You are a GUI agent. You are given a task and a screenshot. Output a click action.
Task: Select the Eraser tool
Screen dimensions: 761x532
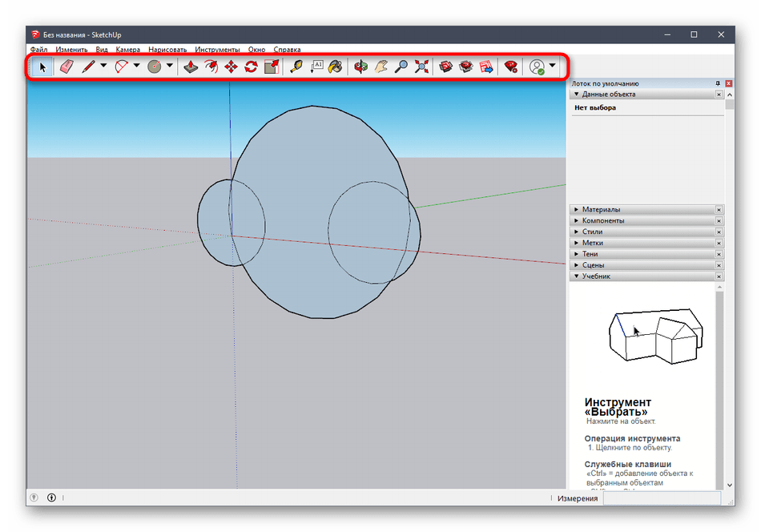(66, 66)
